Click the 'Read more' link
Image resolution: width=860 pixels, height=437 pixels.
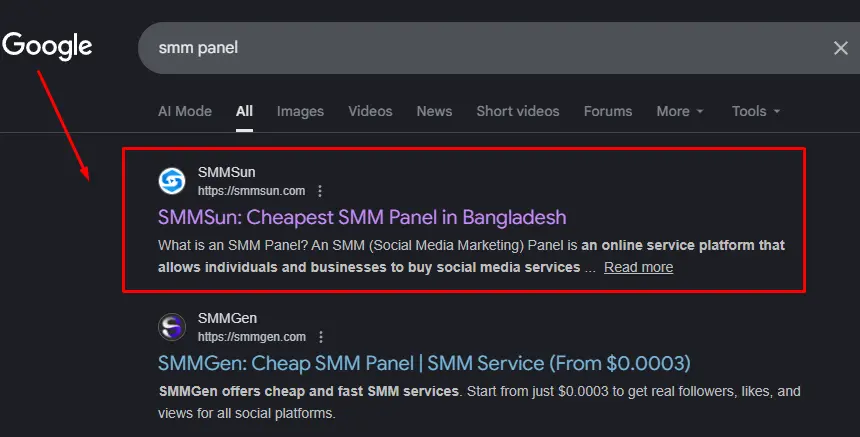tap(638, 267)
